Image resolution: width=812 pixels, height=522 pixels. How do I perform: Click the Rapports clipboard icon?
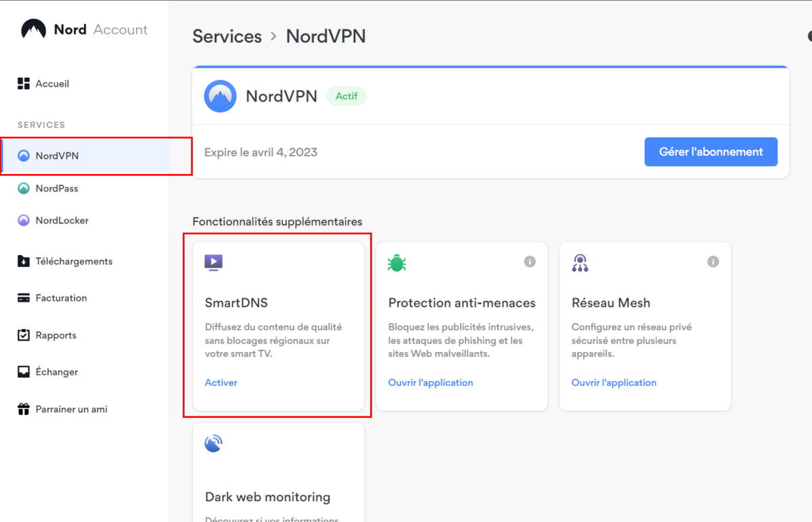(x=24, y=334)
